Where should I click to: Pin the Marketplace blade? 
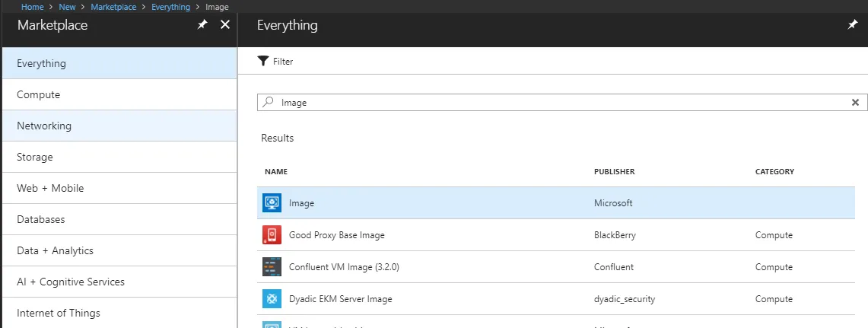(202, 25)
